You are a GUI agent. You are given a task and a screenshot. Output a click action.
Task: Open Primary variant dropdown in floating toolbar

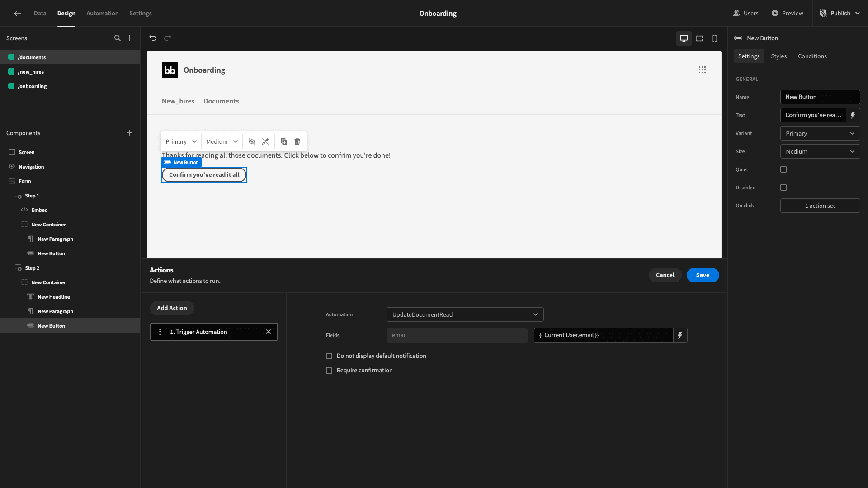[x=181, y=142]
